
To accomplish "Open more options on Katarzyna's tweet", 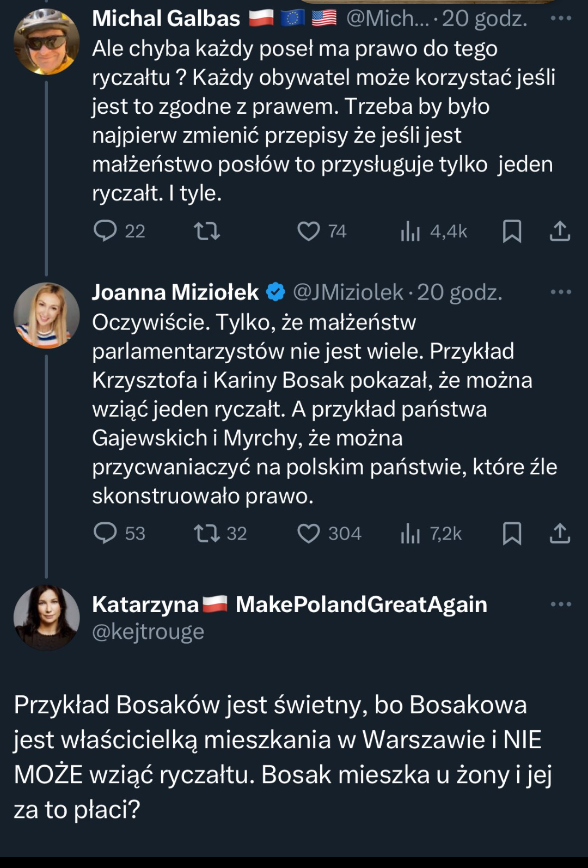I will pyautogui.click(x=561, y=604).
